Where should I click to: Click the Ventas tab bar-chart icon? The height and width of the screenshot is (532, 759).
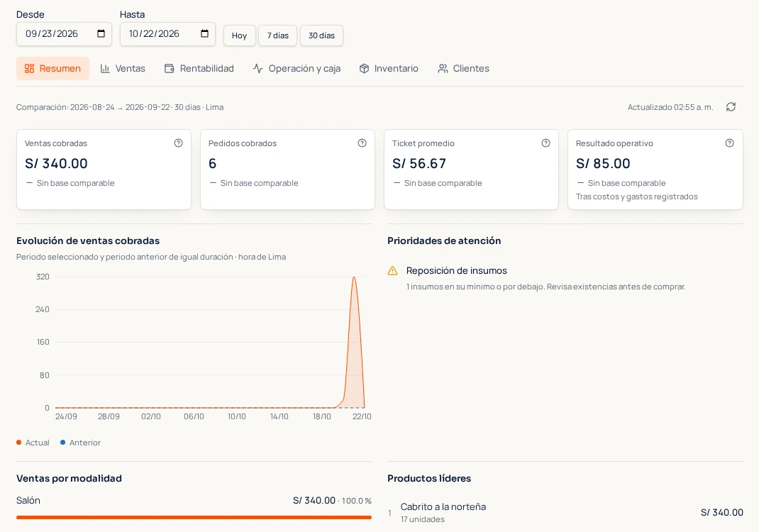pyautogui.click(x=105, y=68)
